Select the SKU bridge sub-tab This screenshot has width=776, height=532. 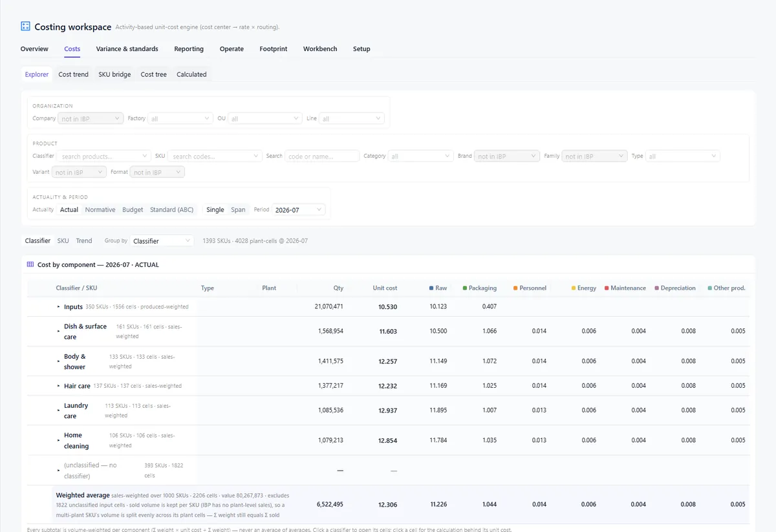tap(114, 74)
